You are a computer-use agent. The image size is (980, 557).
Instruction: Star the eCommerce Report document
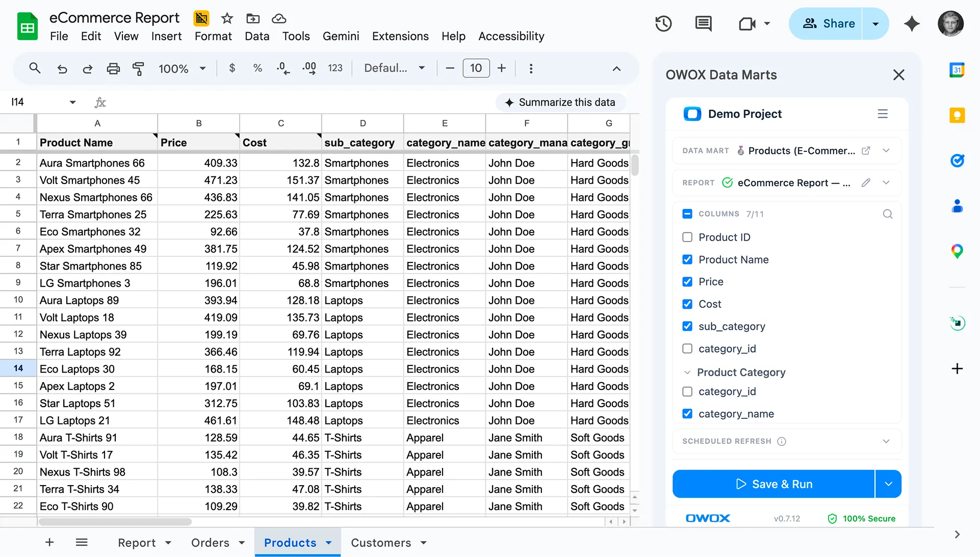point(227,19)
